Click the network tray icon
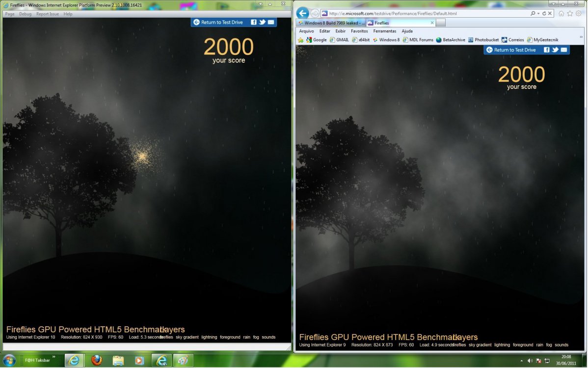The width and height of the screenshot is (588, 368). pos(547,361)
